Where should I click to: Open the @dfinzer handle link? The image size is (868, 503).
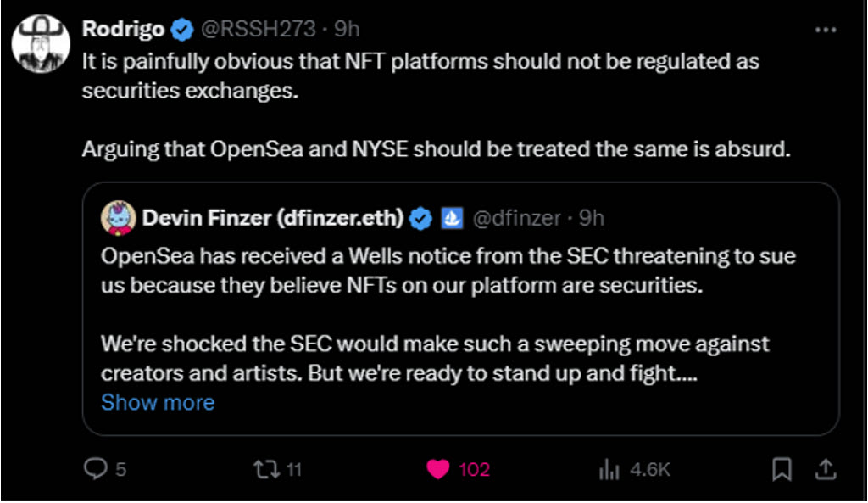pos(515,218)
